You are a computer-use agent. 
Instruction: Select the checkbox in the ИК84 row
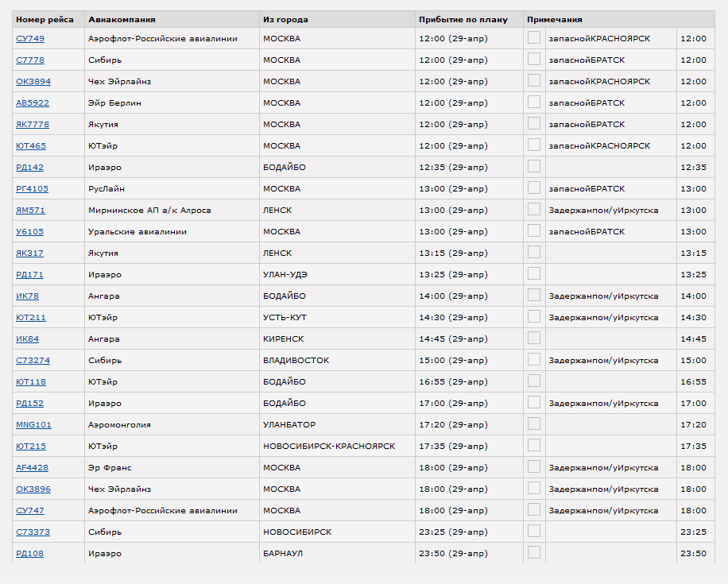point(534,338)
